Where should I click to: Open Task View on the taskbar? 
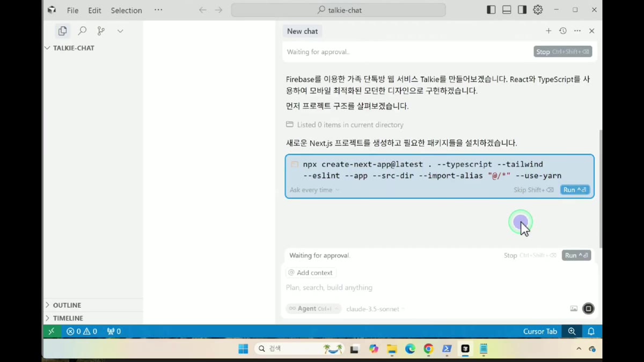tap(354, 349)
